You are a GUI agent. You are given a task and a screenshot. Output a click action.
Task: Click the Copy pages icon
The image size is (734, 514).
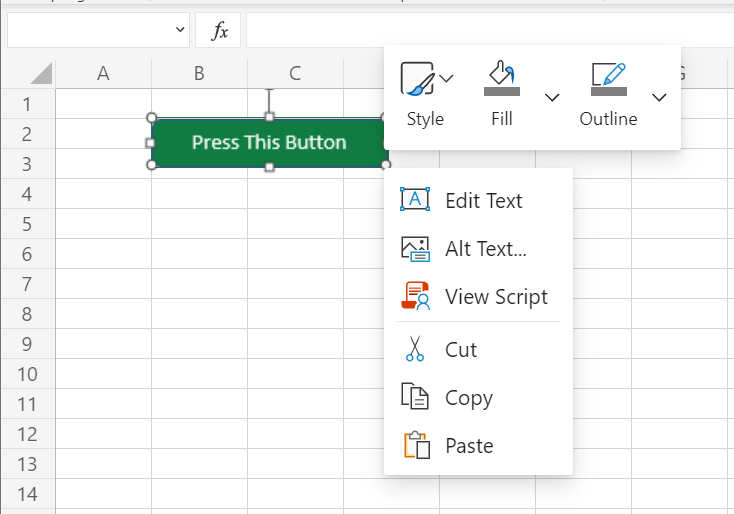pyautogui.click(x=415, y=397)
